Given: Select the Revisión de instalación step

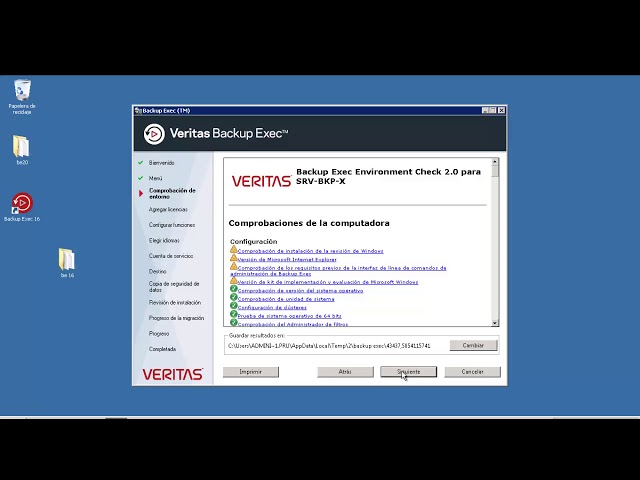Looking at the screenshot, I should (175, 302).
